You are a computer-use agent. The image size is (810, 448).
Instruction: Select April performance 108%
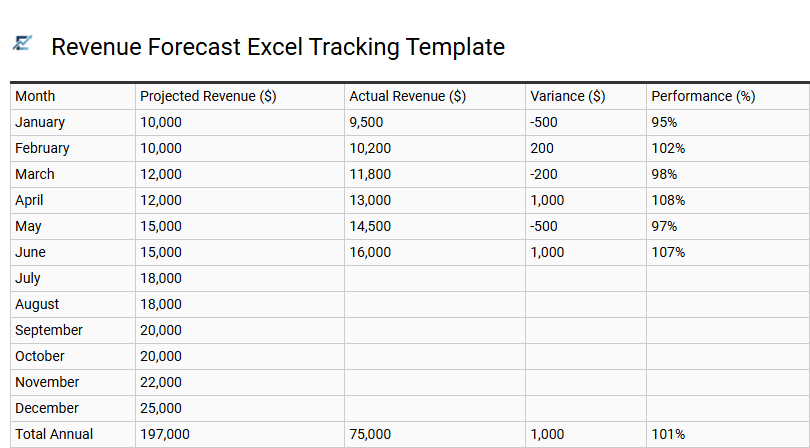tap(668, 200)
